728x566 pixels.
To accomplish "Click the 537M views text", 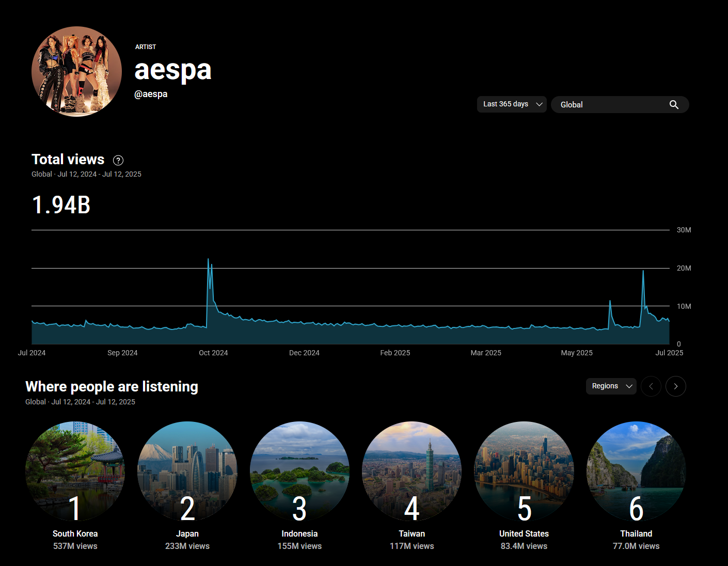I will point(75,546).
